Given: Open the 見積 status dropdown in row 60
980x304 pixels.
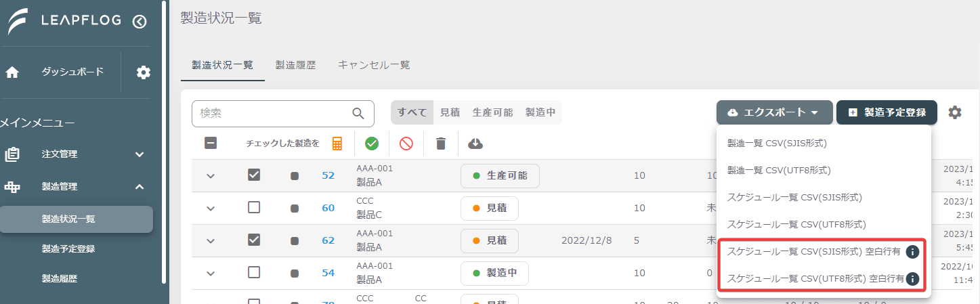Looking at the screenshot, I should (489, 208).
